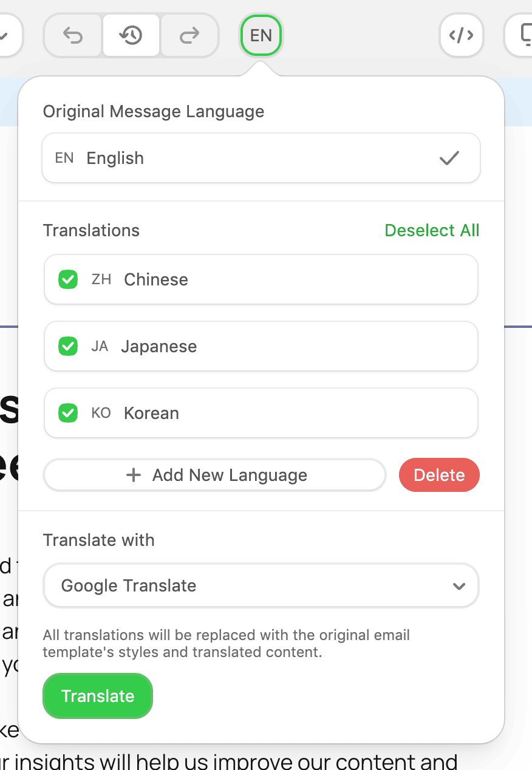The width and height of the screenshot is (532, 770).
Task: Open the version history icon
Action: tap(131, 36)
